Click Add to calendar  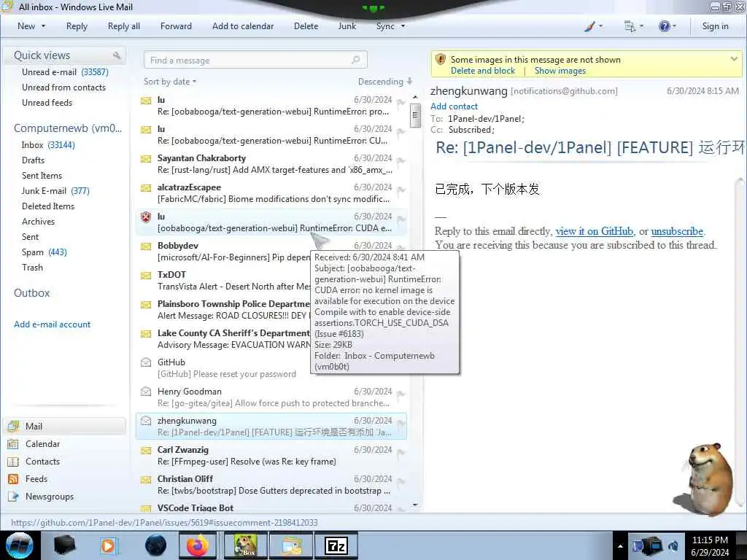243,26
